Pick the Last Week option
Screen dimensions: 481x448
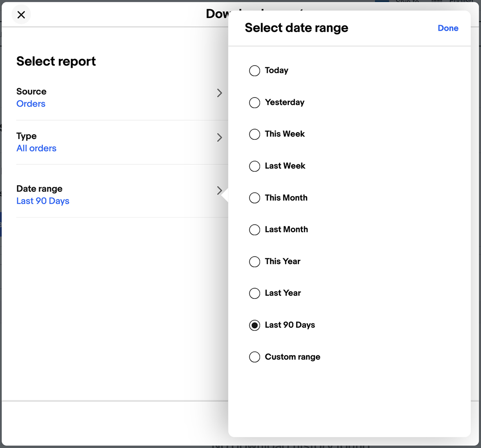coord(255,166)
